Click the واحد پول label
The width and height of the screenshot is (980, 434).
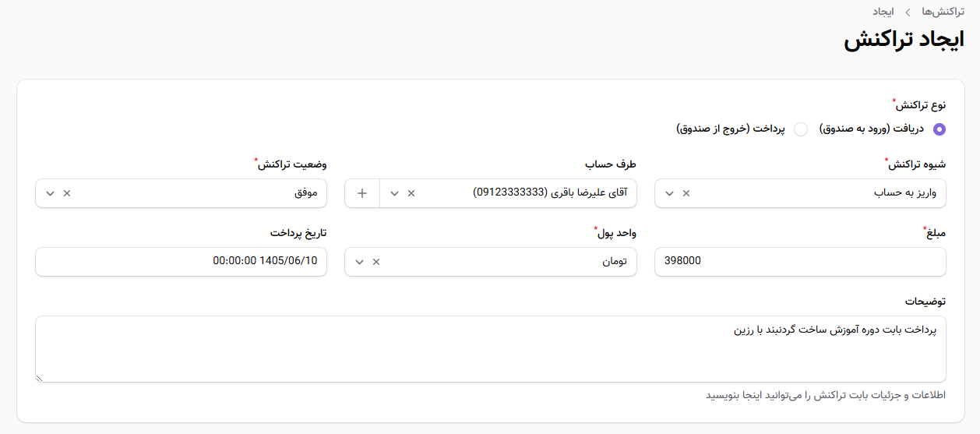(x=615, y=233)
